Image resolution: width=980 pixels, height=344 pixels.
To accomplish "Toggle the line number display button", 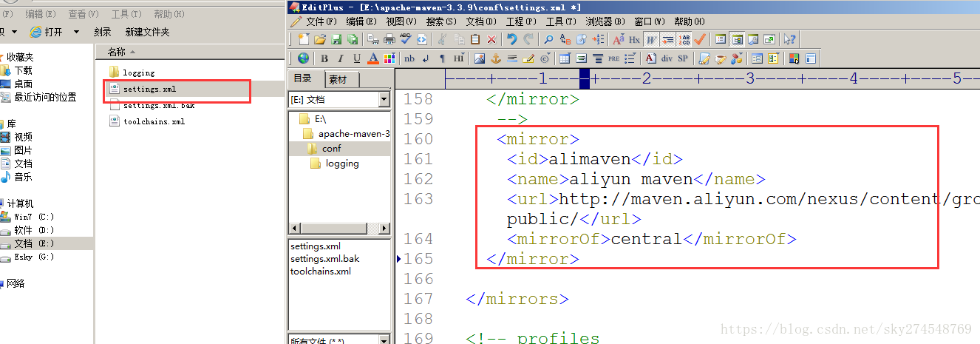I will 684,39.
